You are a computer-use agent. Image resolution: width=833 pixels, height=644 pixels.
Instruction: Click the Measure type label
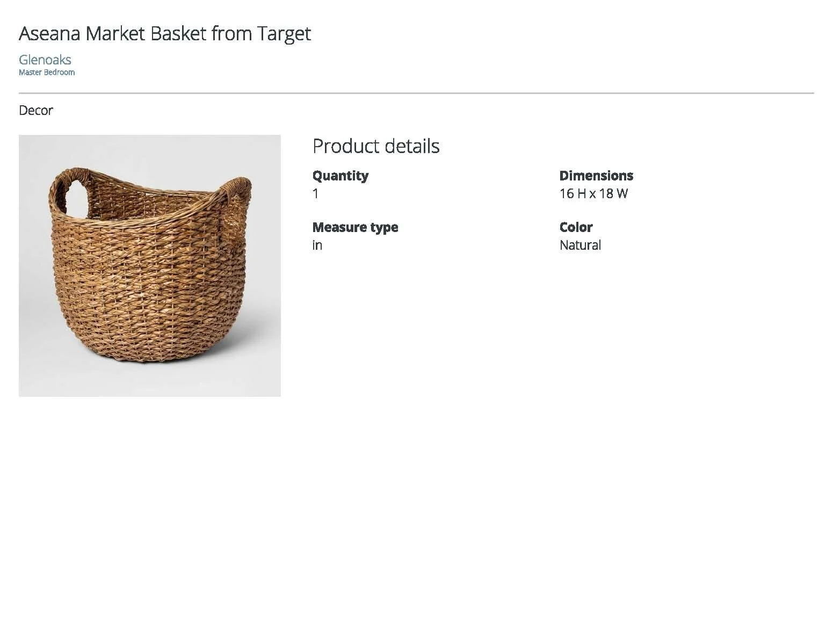(x=355, y=227)
